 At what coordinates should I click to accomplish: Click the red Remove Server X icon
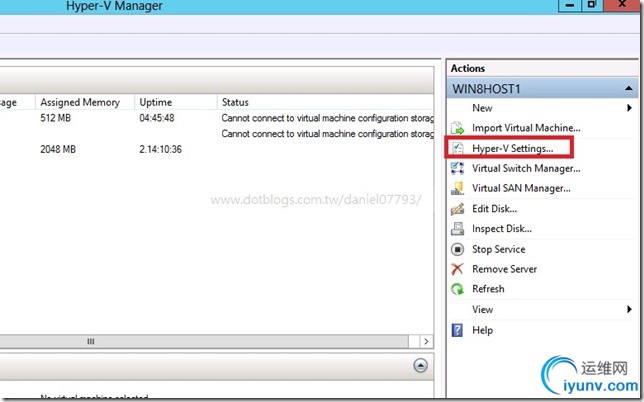coord(458,269)
